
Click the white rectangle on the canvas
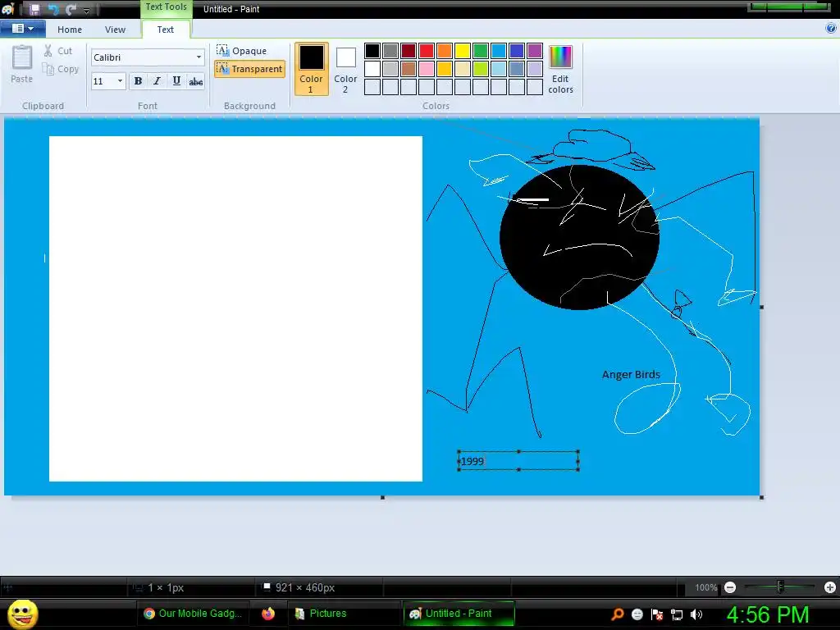coord(235,308)
